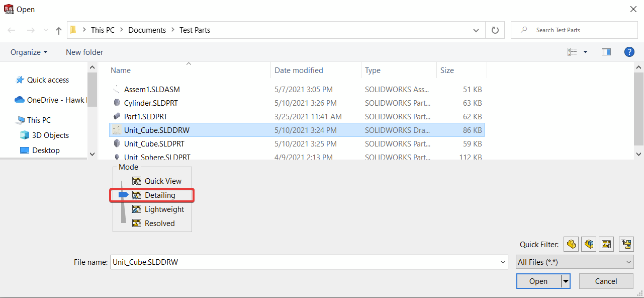Go up one folder level
Screen dimensions: 644x298
pyautogui.click(x=59, y=30)
